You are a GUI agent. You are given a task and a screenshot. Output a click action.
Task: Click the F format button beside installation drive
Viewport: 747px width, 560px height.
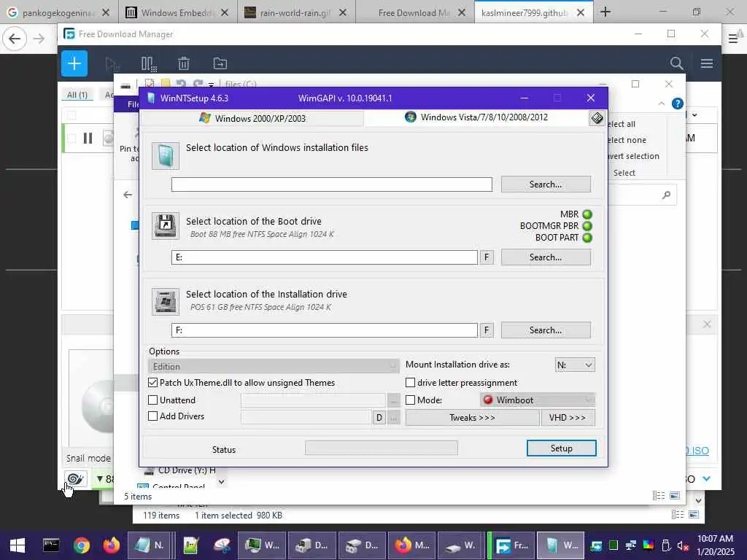coord(487,330)
